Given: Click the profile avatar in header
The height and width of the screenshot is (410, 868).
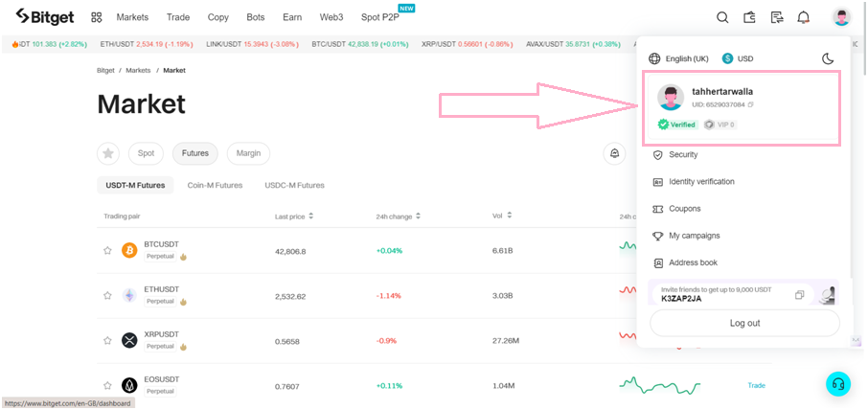Looking at the screenshot, I should tap(841, 17).
